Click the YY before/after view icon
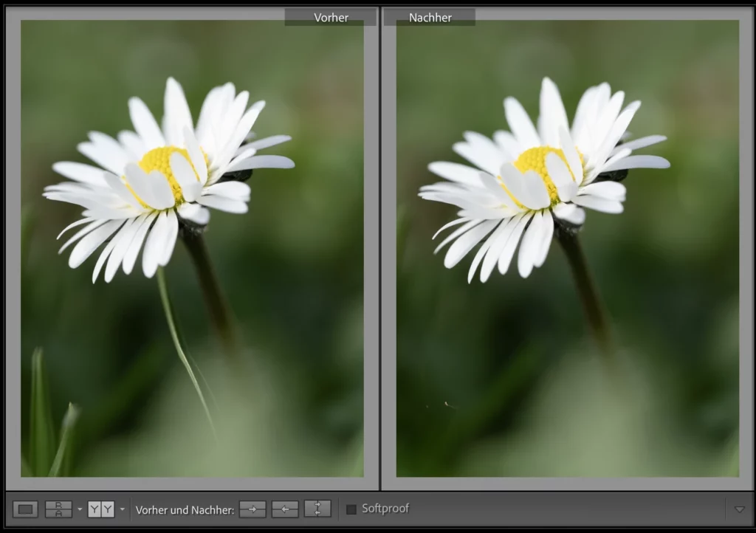Viewport: 756px width, 533px height. coord(101,509)
